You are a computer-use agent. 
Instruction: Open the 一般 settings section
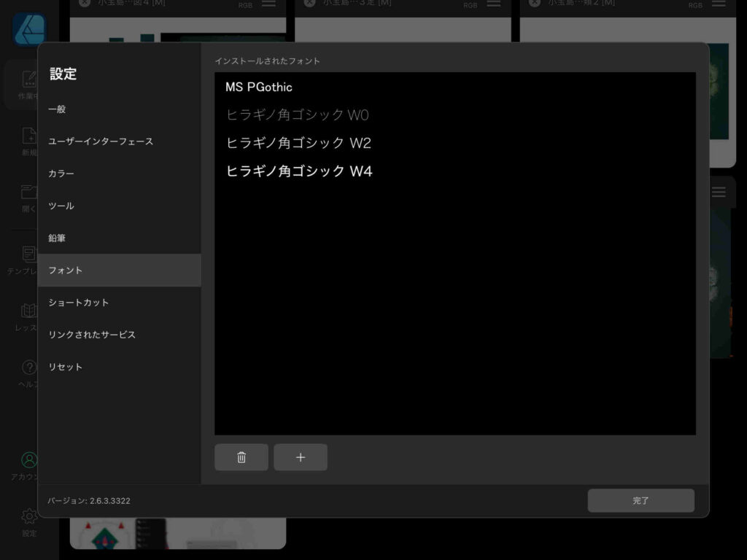tap(119, 109)
